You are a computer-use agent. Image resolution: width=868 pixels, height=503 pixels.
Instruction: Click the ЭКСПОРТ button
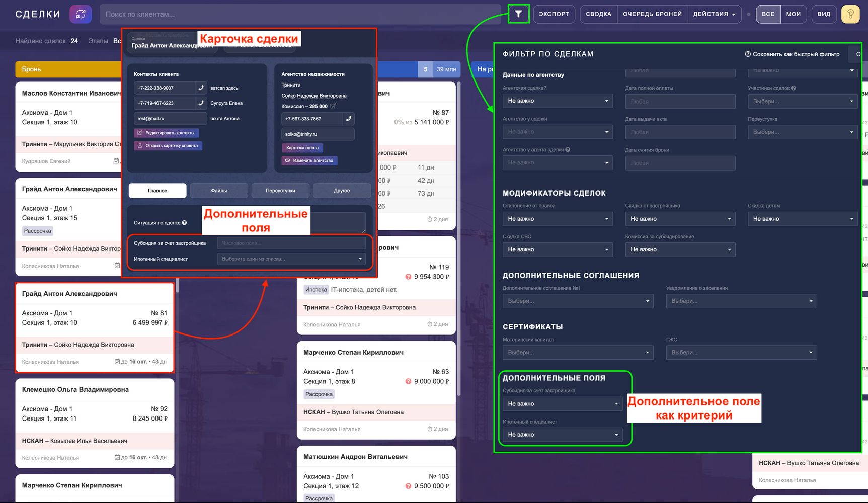[x=554, y=14]
